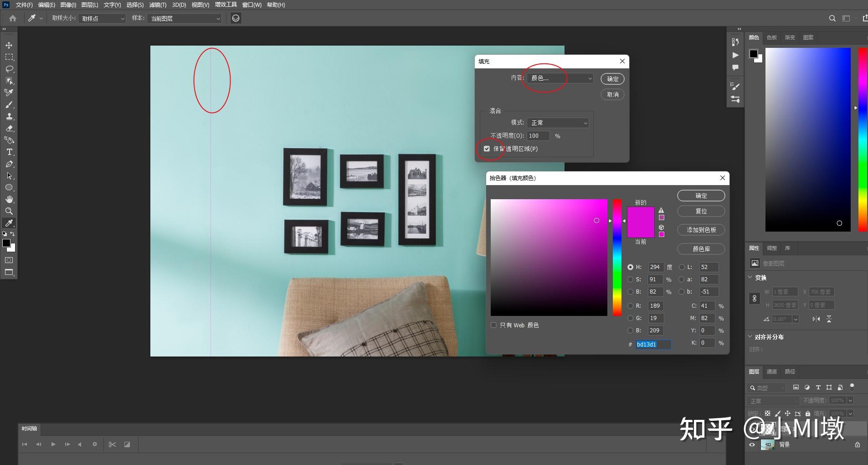The height and width of the screenshot is (465, 868).
Task: Select the Lasso tool
Action: tap(9, 69)
